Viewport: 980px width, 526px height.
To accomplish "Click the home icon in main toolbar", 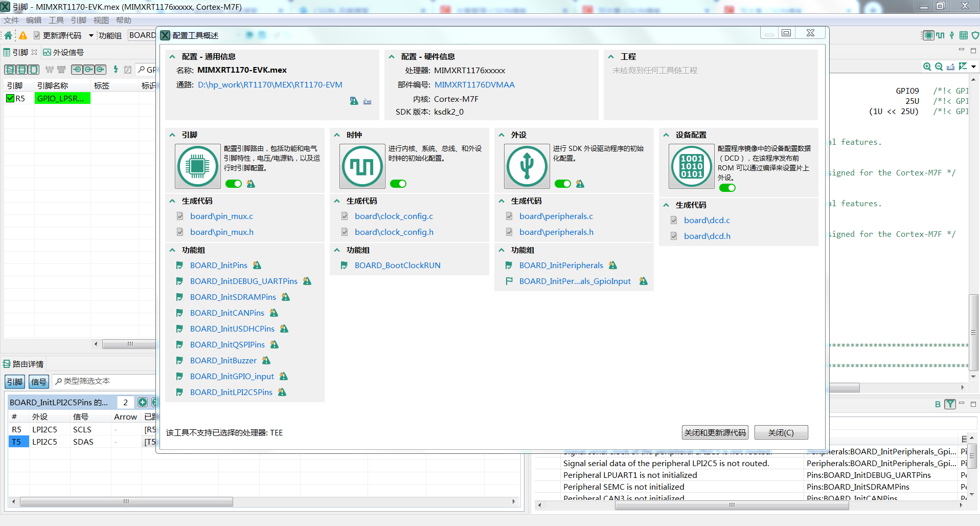I will pos(8,35).
